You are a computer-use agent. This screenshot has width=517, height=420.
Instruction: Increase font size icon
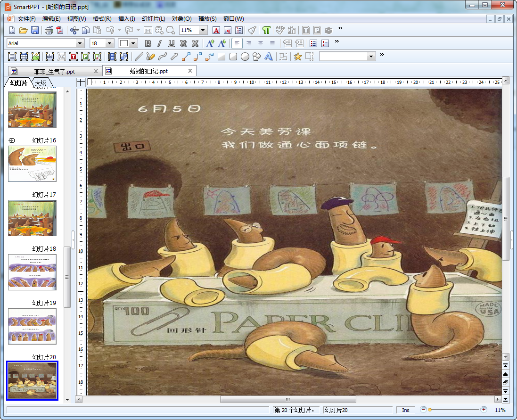click(210, 43)
